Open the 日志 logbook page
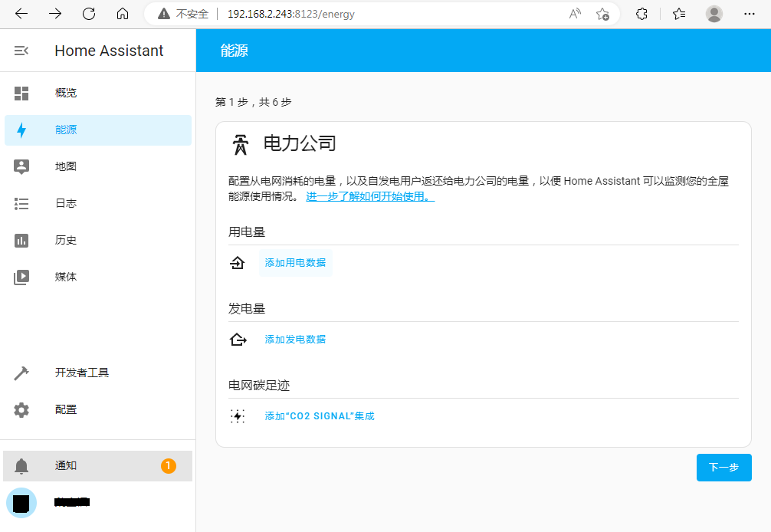Screen dimensions: 771x532 66,204
